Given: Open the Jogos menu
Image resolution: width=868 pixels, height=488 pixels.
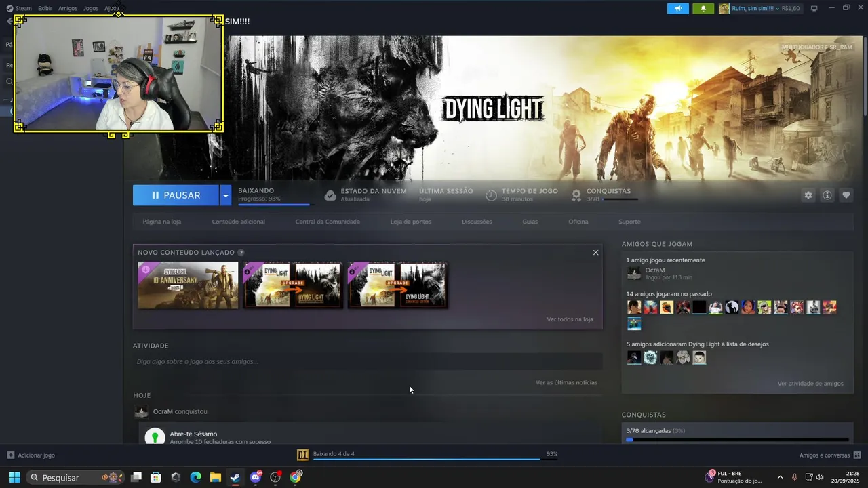Looking at the screenshot, I should click(x=91, y=8).
